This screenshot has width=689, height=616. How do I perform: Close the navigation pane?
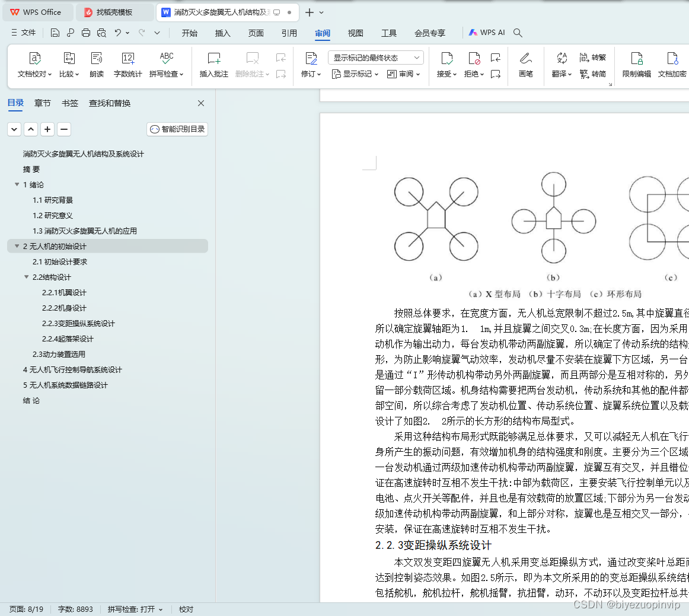[201, 103]
